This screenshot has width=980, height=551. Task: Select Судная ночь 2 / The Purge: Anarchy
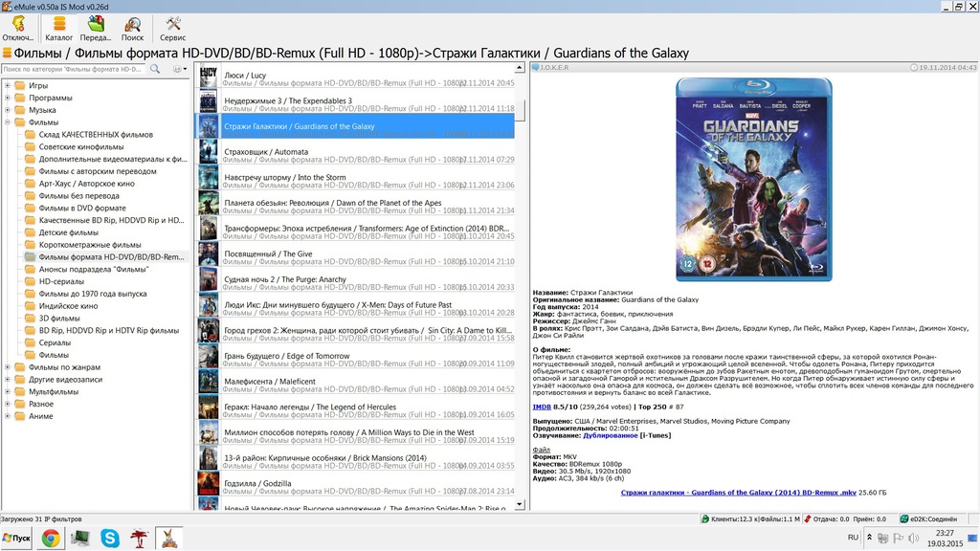pos(356,280)
